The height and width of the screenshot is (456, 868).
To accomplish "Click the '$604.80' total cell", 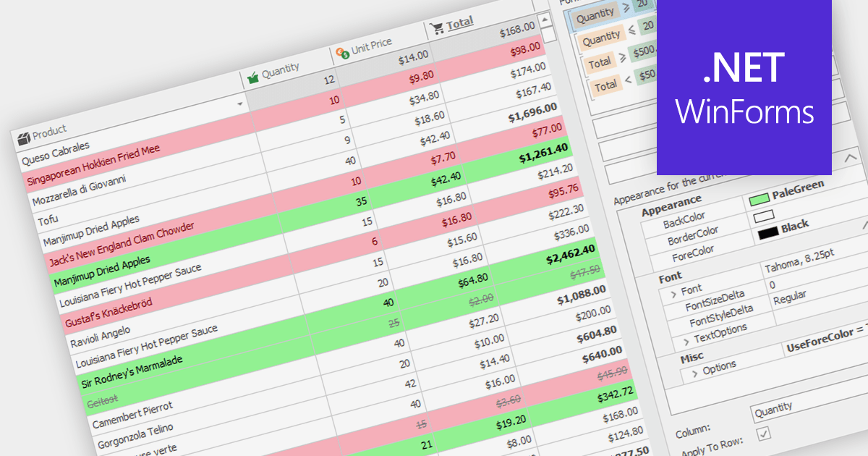I will pos(597,334).
